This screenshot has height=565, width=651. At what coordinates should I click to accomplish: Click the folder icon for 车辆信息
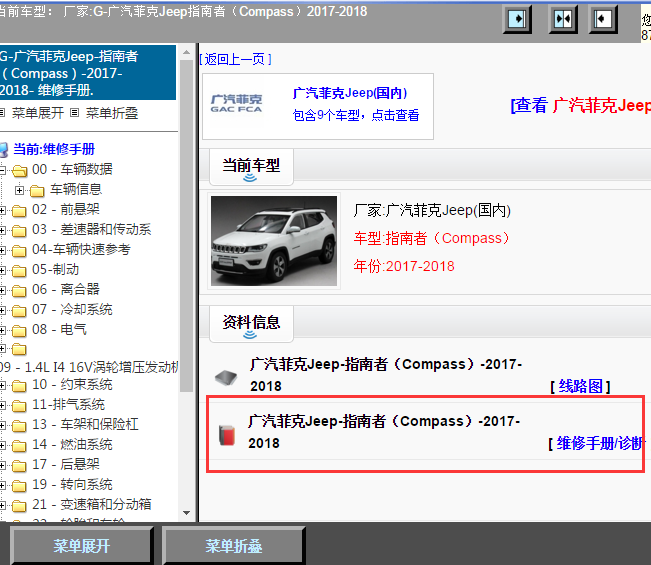pyautogui.click(x=37, y=191)
